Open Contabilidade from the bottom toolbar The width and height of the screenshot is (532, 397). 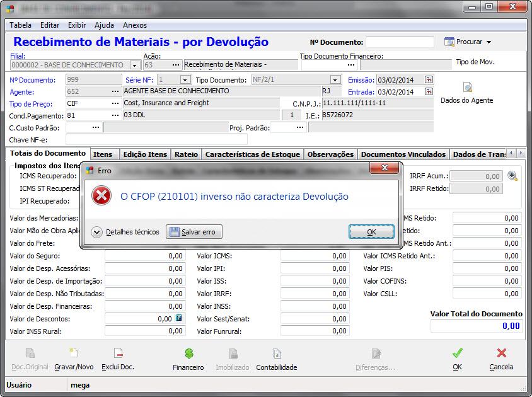pos(276,354)
